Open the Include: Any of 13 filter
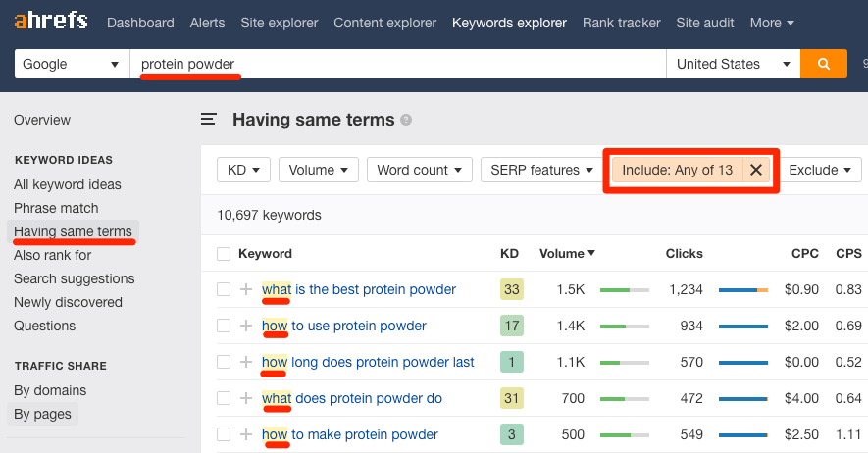The height and width of the screenshot is (453, 868). coord(677,170)
